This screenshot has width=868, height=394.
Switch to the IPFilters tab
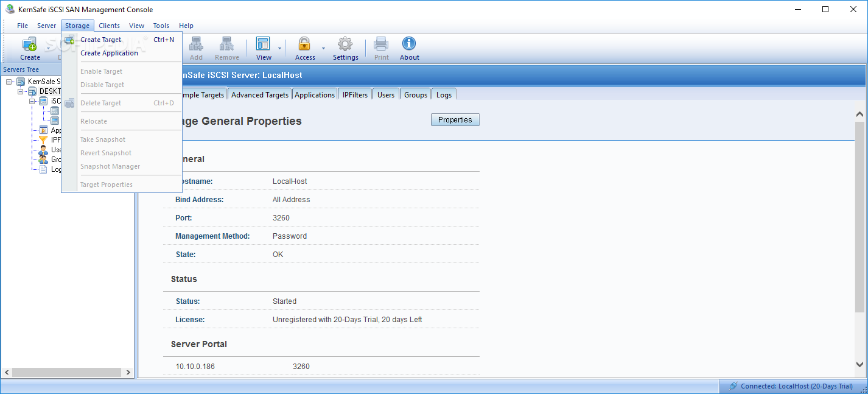pos(355,94)
